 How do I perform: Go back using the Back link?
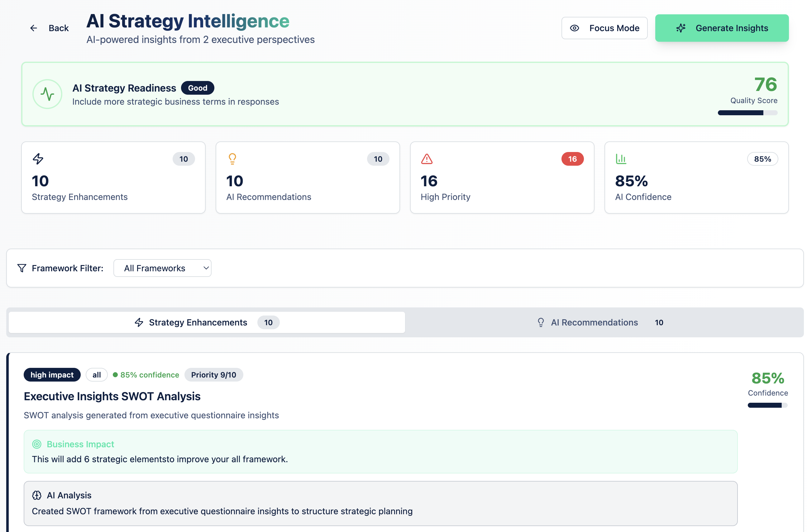pyautogui.click(x=58, y=28)
